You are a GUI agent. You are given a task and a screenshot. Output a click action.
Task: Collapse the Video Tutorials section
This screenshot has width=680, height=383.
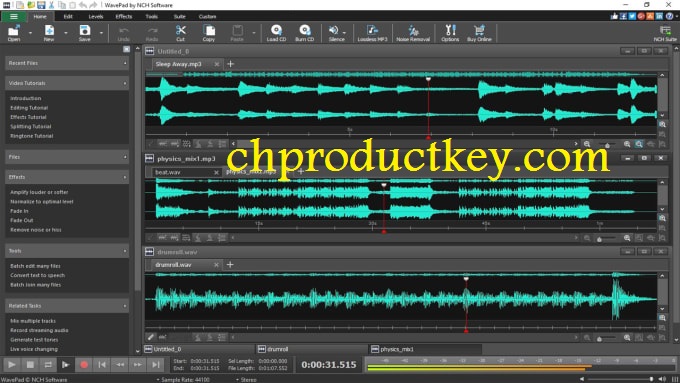(x=67, y=83)
